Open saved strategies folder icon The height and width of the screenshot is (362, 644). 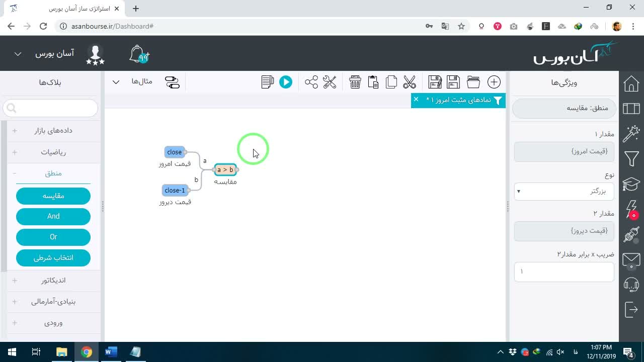pyautogui.click(x=473, y=82)
